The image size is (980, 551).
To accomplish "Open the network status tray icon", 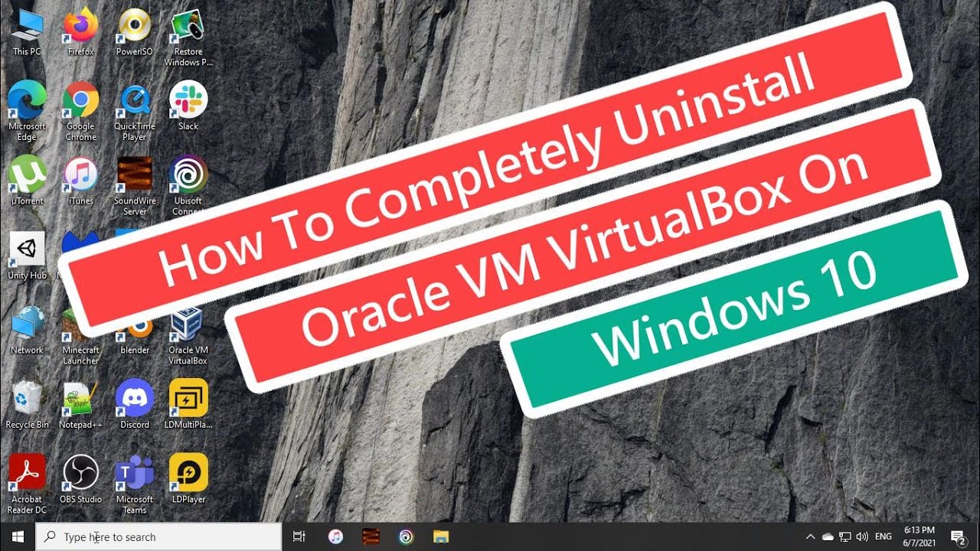I will (x=845, y=536).
